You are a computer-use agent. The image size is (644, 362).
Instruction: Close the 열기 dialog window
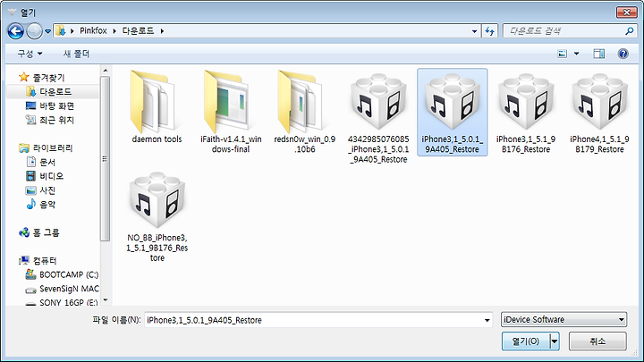[627, 12]
